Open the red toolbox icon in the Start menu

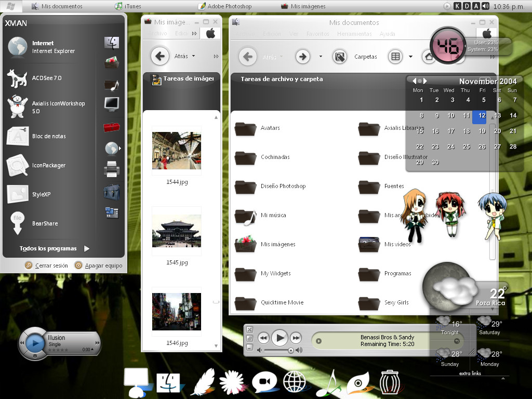112,127
